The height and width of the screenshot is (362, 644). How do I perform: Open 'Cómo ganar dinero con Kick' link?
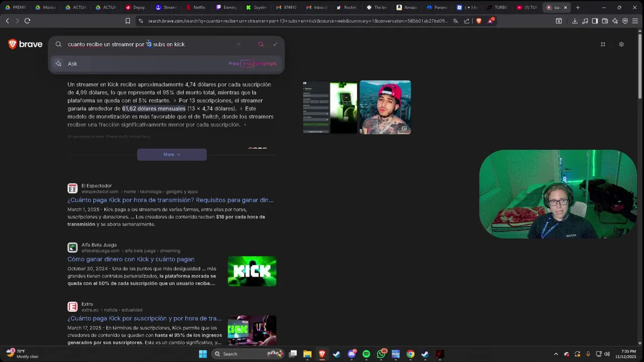coord(131,259)
